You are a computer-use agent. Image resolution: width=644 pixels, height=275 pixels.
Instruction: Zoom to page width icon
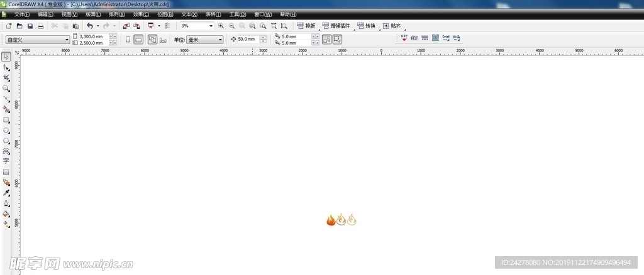[x=274, y=26]
